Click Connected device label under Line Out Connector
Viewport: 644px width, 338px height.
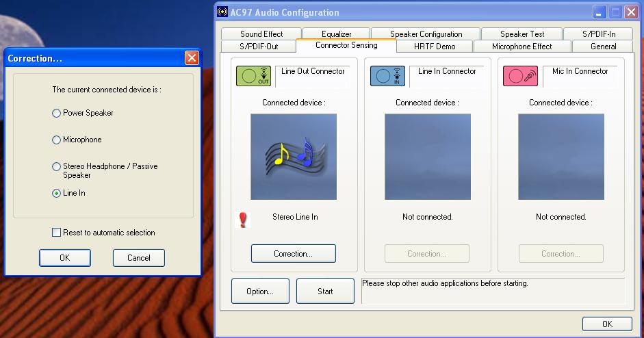tap(294, 103)
